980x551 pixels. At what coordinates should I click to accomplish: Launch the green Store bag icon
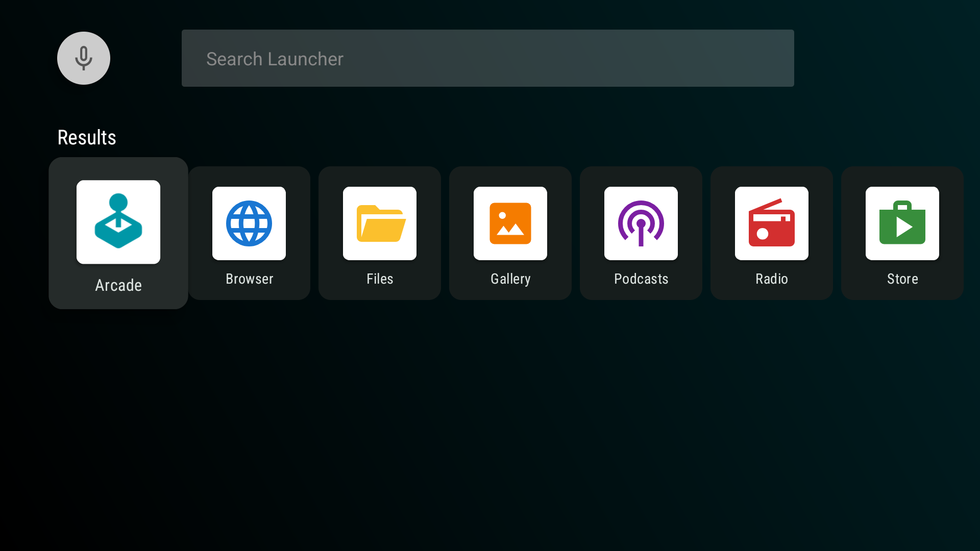pyautogui.click(x=902, y=223)
